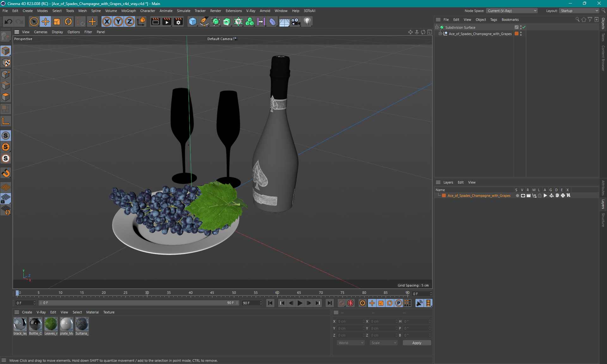
Task: Select the Leaves material thumbnail
Action: coord(51,324)
